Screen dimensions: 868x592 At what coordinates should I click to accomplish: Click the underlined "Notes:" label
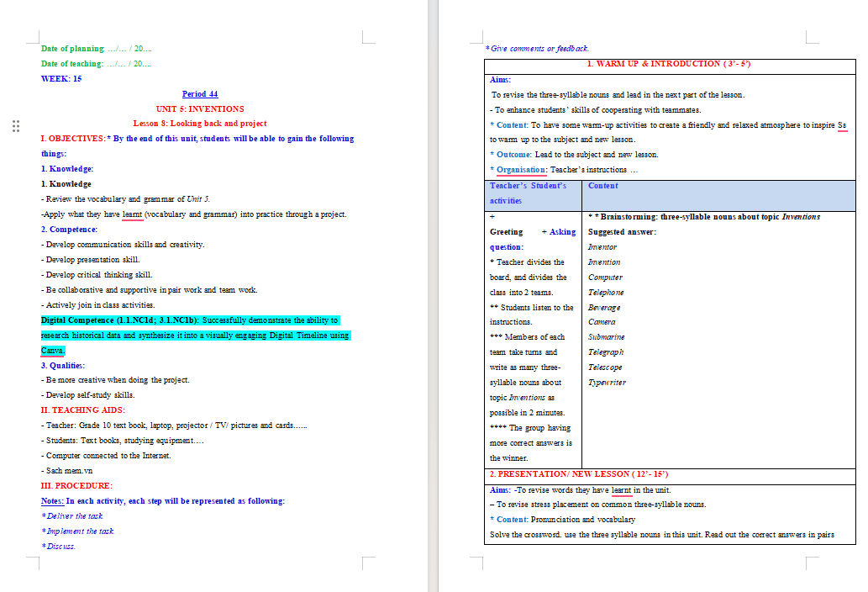(x=52, y=501)
